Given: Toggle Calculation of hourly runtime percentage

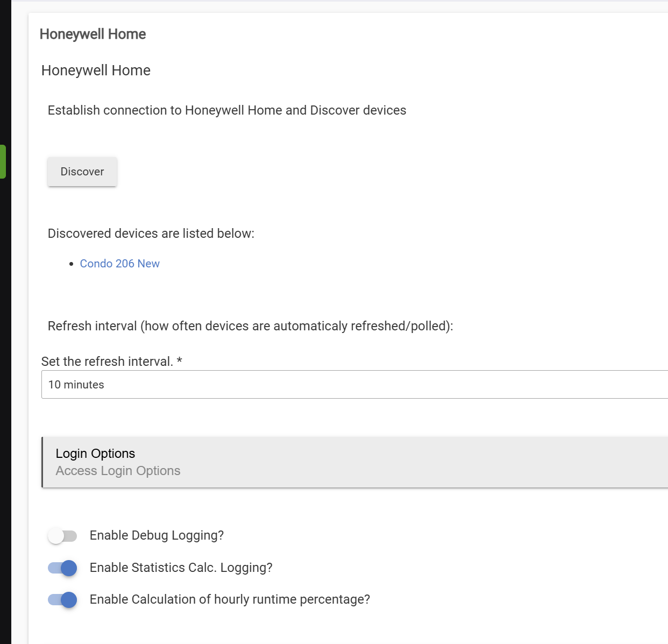Looking at the screenshot, I should 62,600.
